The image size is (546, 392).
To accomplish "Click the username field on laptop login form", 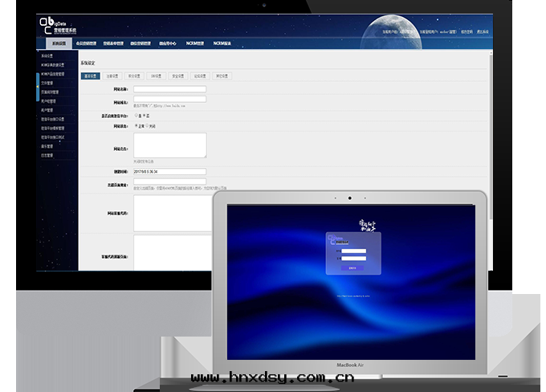I will click(x=354, y=251).
